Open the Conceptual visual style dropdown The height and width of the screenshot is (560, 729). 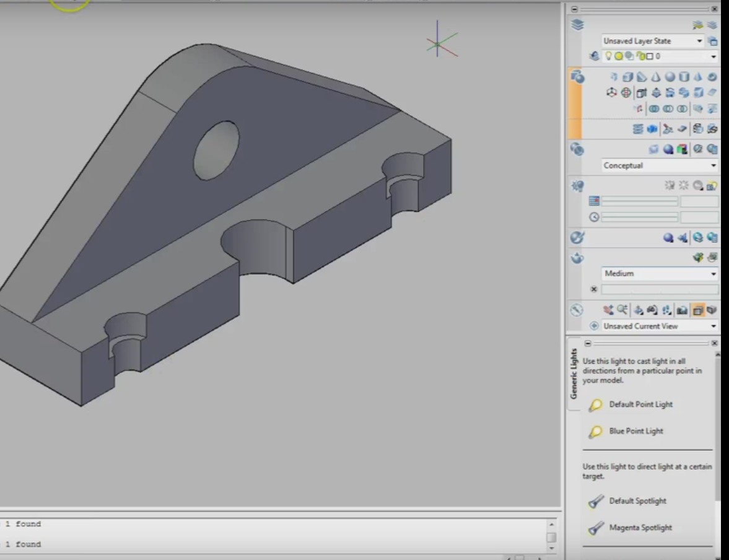click(x=712, y=165)
